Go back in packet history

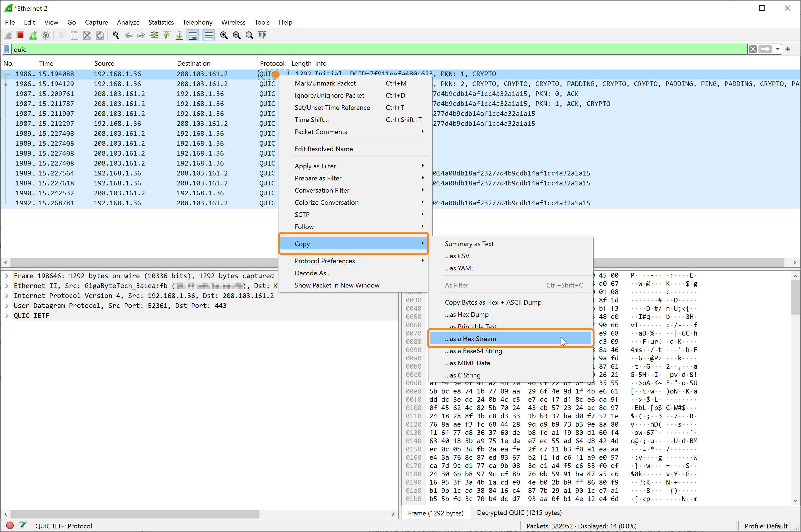coord(129,35)
